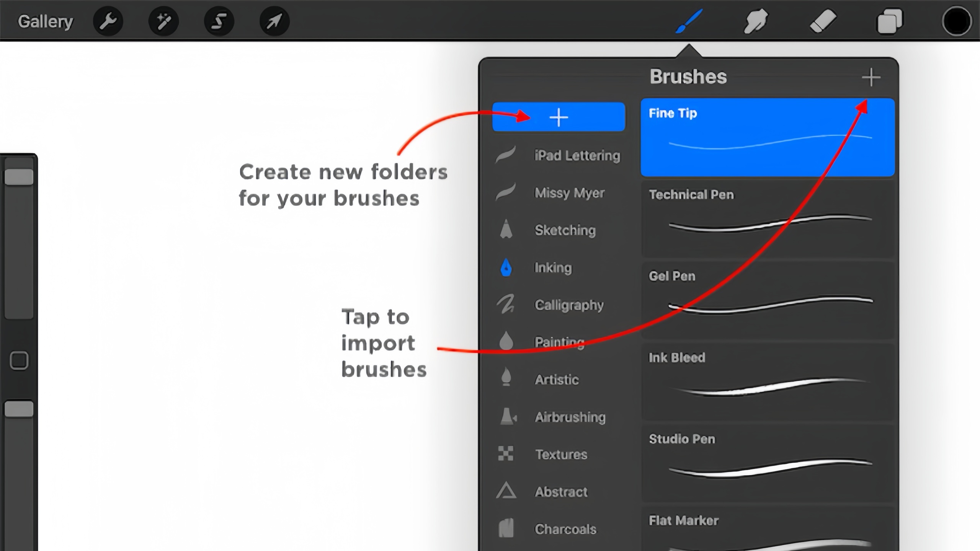Click the Sketching pencil tip icon

pos(506,229)
